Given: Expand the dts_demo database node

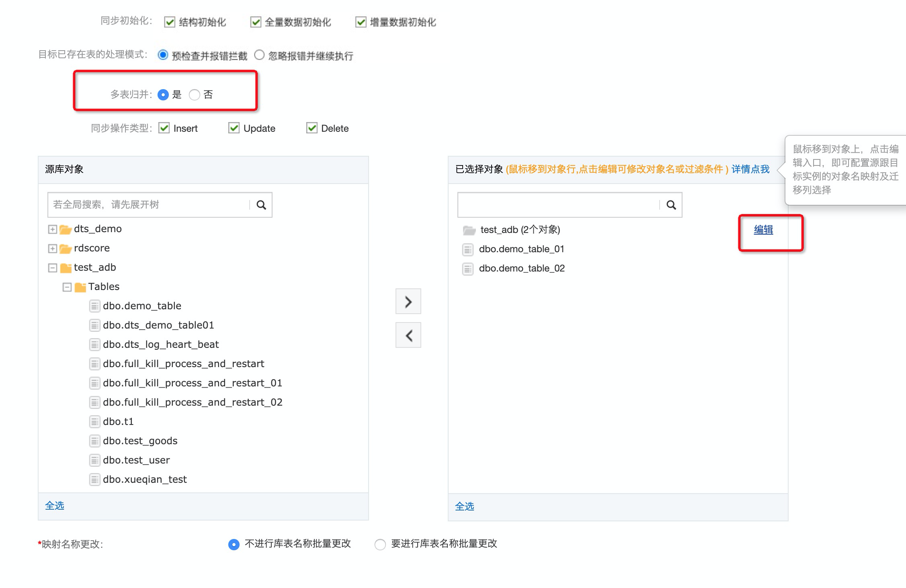Looking at the screenshot, I should (52, 229).
